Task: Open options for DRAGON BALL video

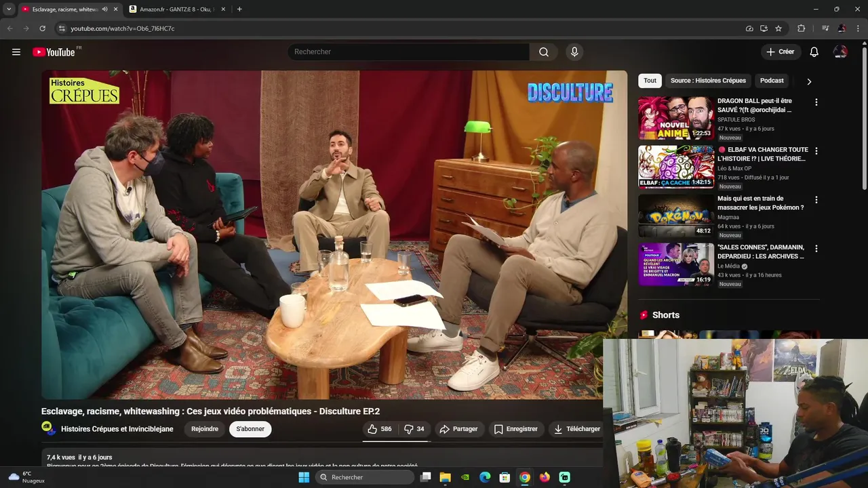Action: click(816, 102)
